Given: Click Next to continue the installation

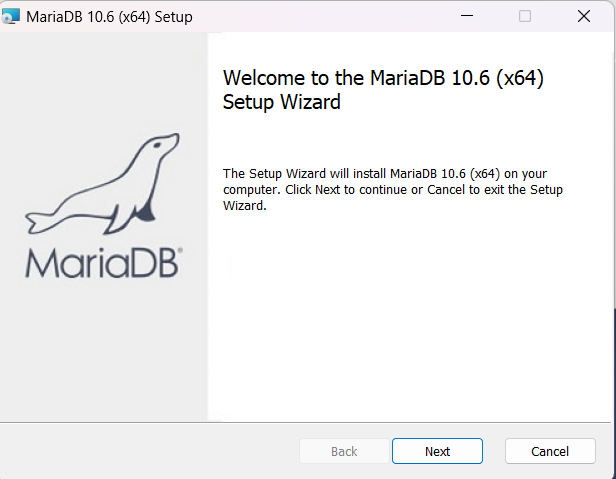Looking at the screenshot, I should point(437,451).
